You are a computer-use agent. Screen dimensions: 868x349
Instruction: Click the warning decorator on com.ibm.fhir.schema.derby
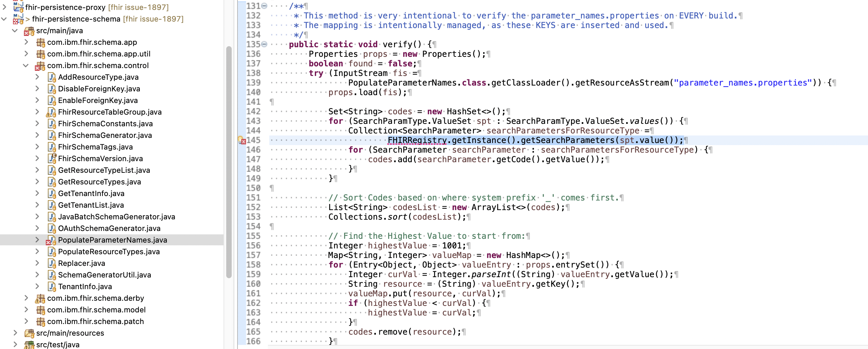click(38, 300)
